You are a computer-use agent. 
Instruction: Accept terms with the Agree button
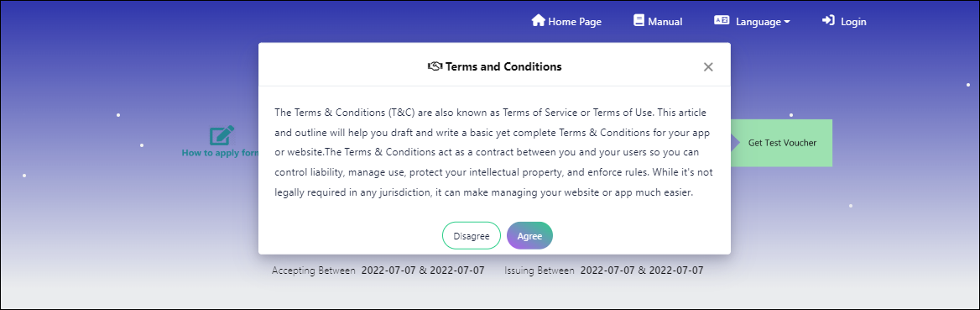point(529,235)
